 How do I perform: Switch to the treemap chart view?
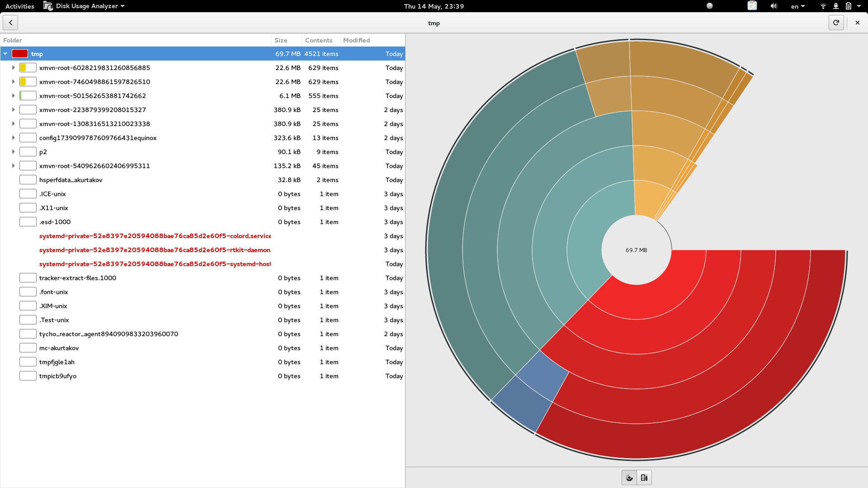(x=644, y=478)
